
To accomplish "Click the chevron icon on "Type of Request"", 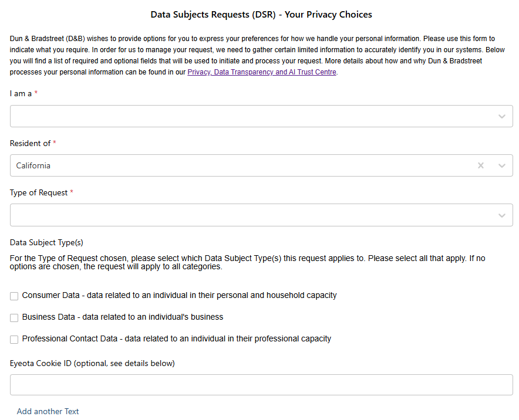I will [x=502, y=215].
